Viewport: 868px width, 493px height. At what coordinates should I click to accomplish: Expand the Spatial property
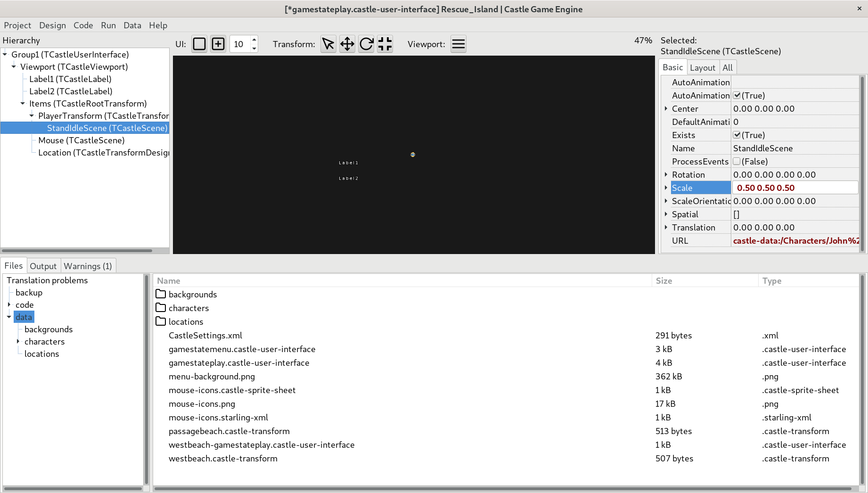pyautogui.click(x=666, y=214)
